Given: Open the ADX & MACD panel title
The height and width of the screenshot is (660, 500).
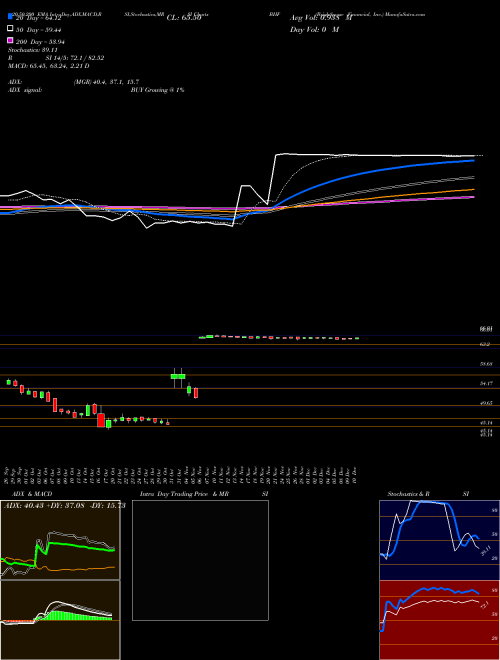Looking at the screenshot, I should click(x=32, y=494).
